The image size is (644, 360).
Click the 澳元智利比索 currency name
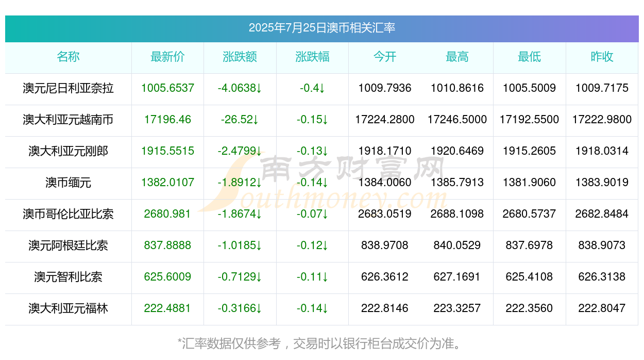68,277
